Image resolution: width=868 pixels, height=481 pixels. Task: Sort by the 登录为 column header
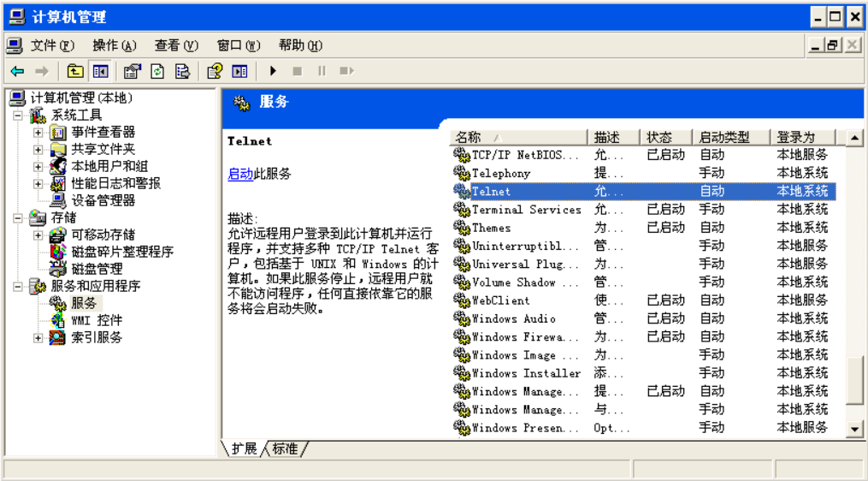(x=803, y=137)
